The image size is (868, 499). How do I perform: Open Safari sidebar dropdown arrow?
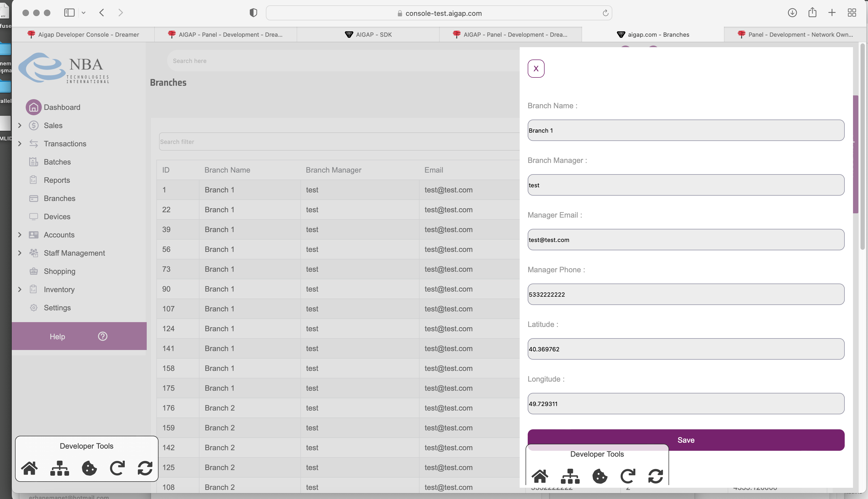click(84, 13)
